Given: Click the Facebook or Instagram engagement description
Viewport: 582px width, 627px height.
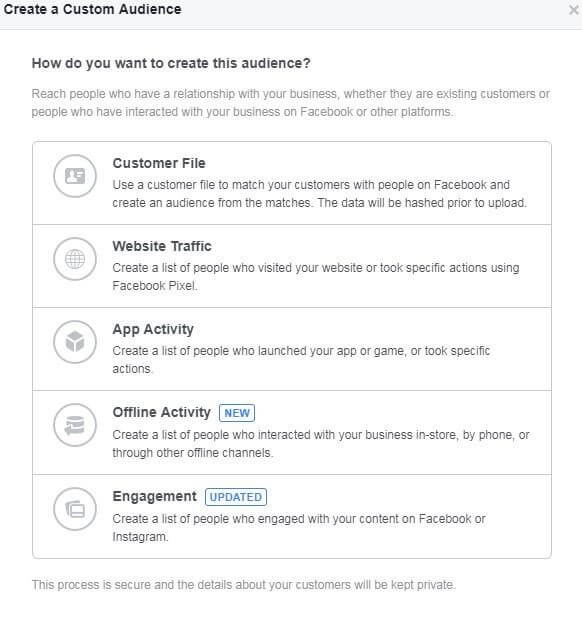Looking at the screenshot, I should click(299, 527).
